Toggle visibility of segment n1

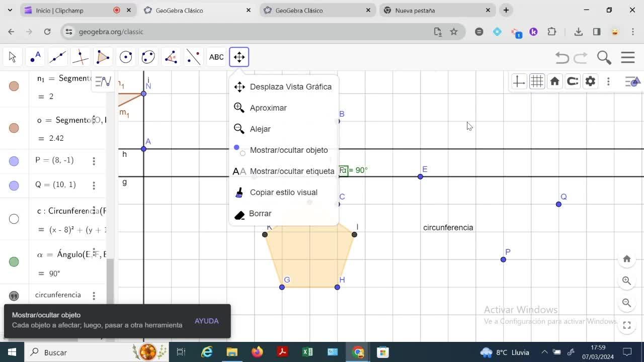pyautogui.click(x=14, y=86)
